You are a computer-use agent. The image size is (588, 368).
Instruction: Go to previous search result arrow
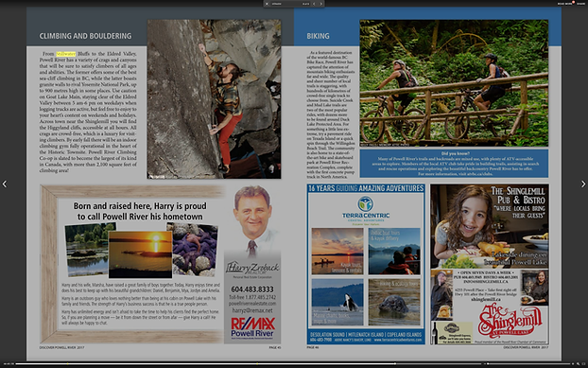[x=314, y=4]
